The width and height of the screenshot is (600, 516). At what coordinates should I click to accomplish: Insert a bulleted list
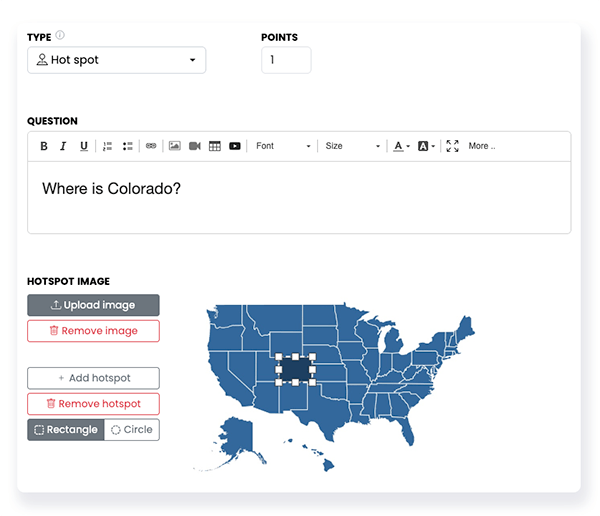[127, 146]
